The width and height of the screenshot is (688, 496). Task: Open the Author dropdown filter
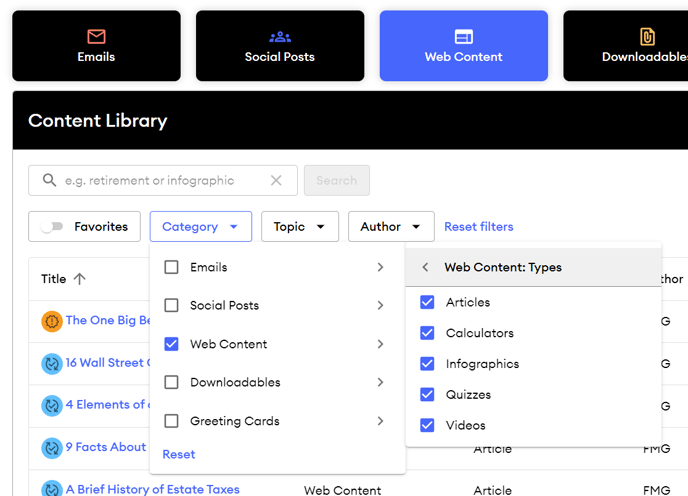pyautogui.click(x=390, y=227)
